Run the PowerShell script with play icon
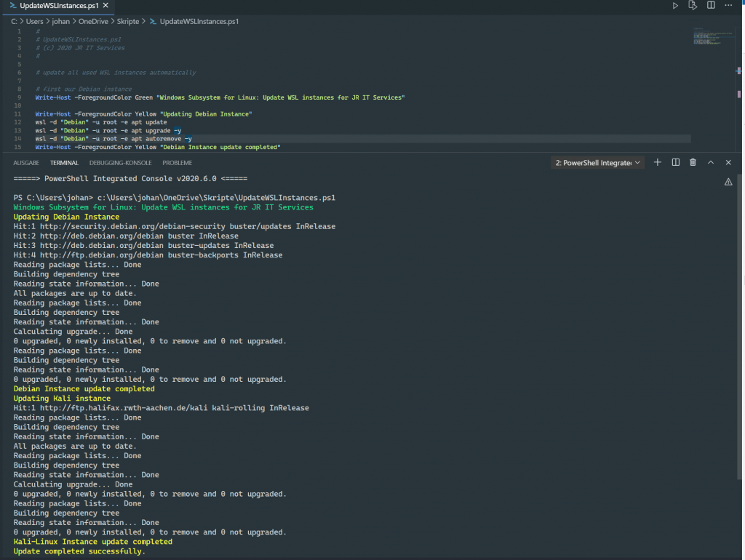The width and height of the screenshot is (745, 560). [x=675, y=6]
